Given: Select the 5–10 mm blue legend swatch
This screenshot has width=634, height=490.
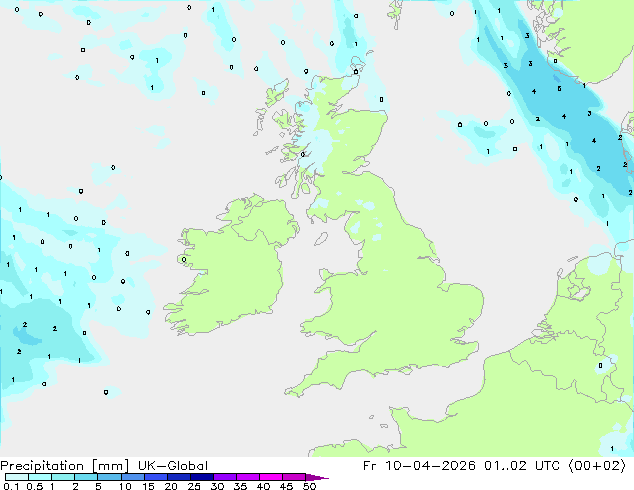Looking at the screenshot, I should pyautogui.click(x=109, y=477).
